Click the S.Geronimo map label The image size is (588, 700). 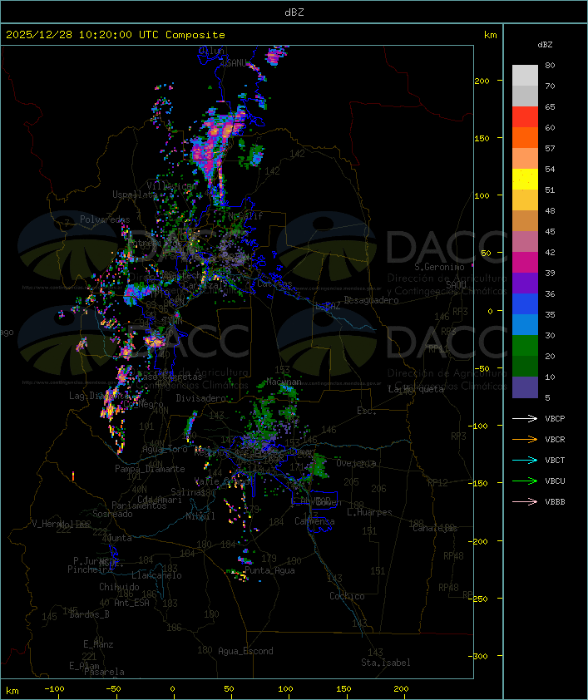coord(439,267)
